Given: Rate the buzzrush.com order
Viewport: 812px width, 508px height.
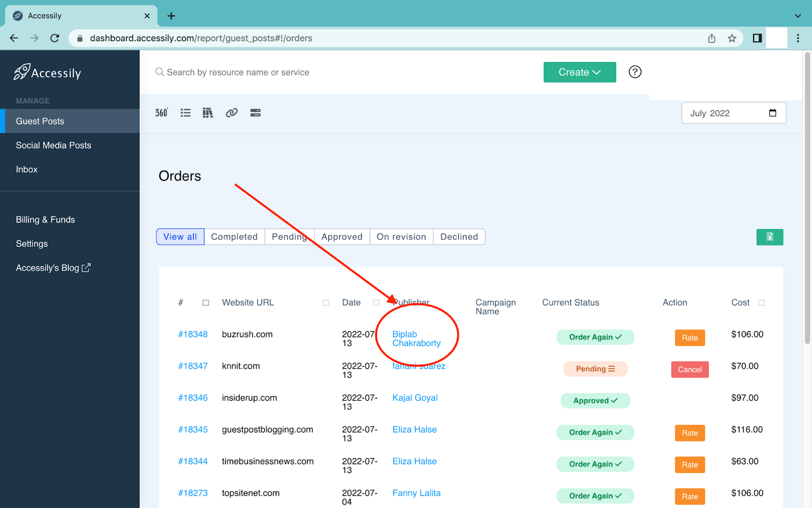Looking at the screenshot, I should tap(690, 338).
